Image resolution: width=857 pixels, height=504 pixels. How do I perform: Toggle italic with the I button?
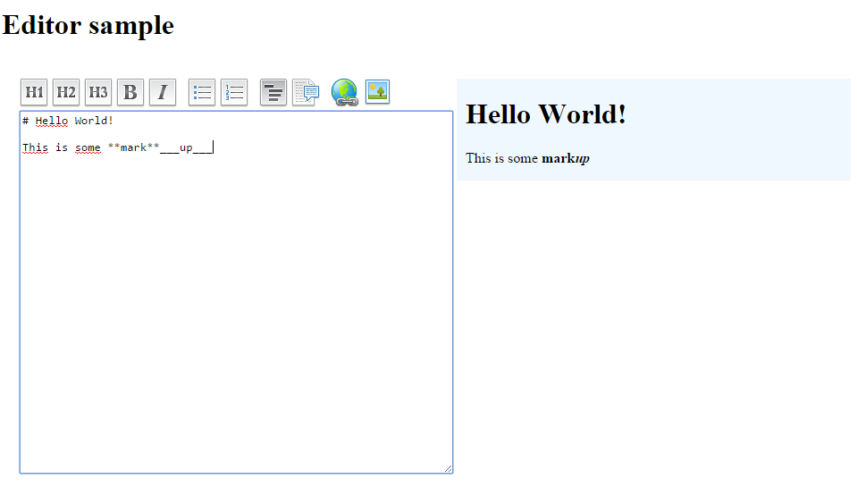tap(163, 92)
